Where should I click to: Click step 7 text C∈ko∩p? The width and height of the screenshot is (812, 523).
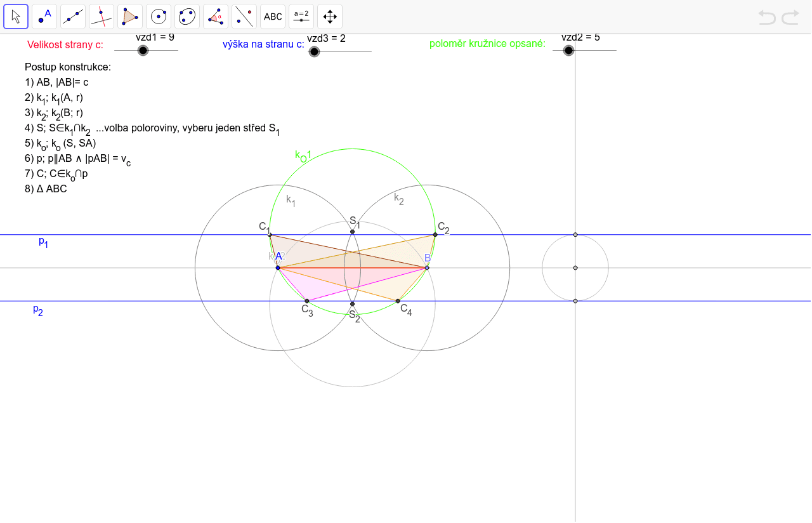(x=56, y=173)
